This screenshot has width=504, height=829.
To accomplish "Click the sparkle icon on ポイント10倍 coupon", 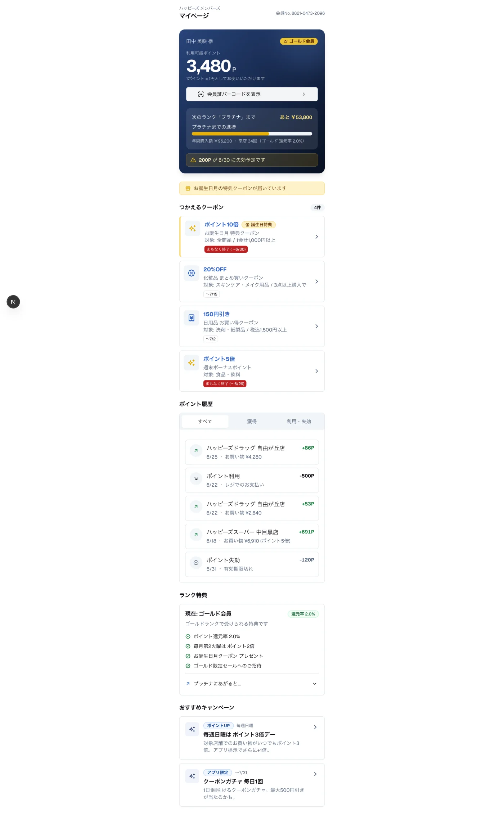I will click(x=193, y=229).
